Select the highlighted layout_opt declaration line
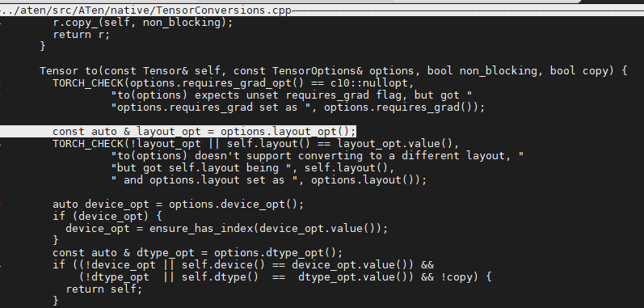This screenshot has height=308, width=644. pyautogui.click(x=204, y=132)
